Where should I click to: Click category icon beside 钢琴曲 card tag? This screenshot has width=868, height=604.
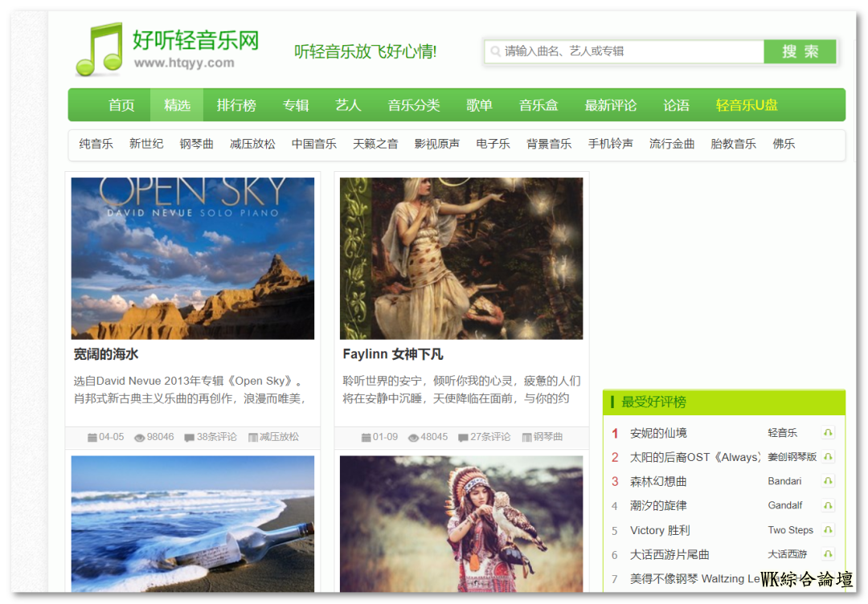tap(527, 438)
